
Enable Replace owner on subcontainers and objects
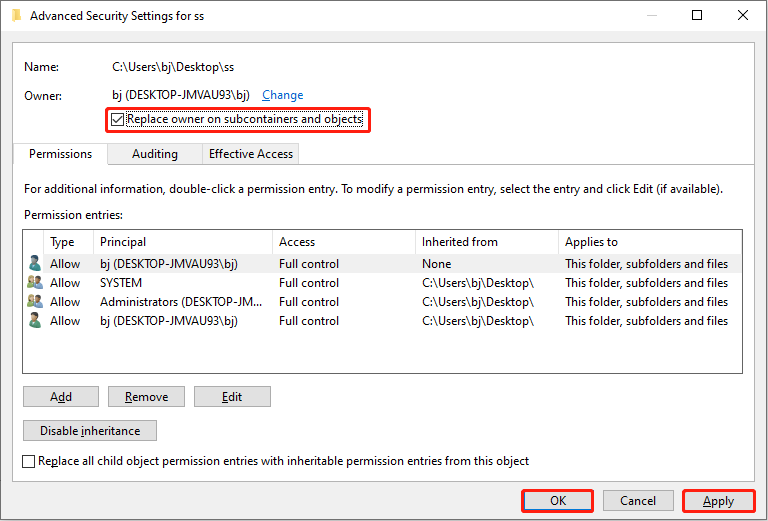click(x=119, y=120)
